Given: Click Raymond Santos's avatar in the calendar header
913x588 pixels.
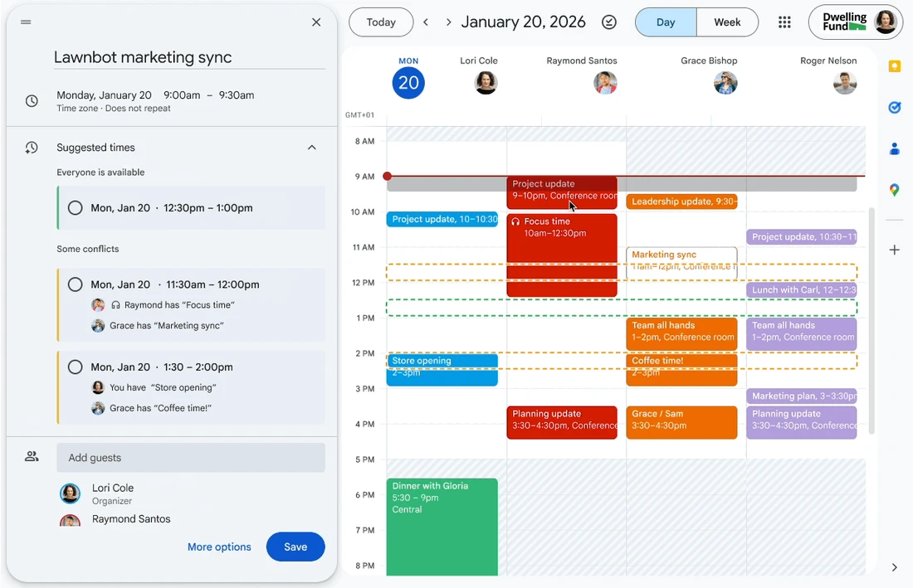Looking at the screenshot, I should click(606, 83).
